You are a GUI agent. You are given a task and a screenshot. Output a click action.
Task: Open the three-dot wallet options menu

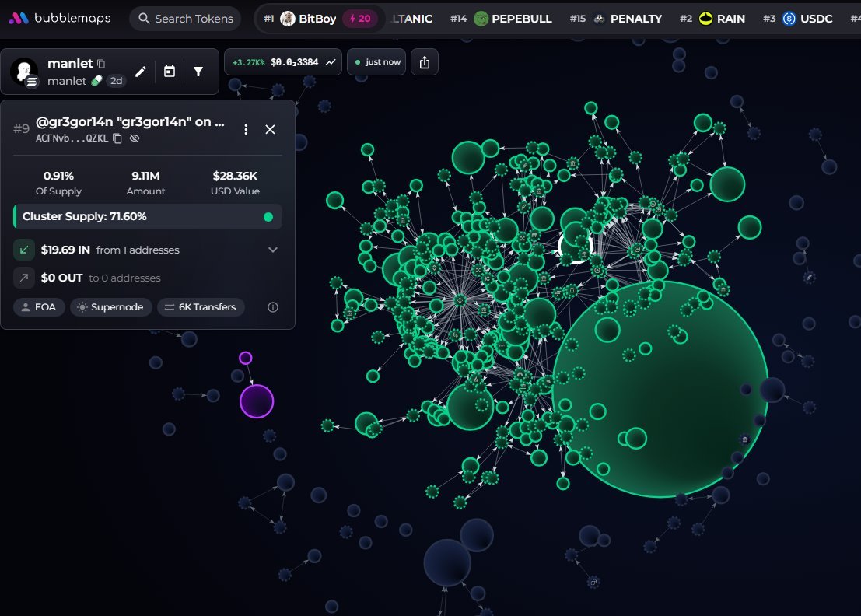(x=246, y=130)
